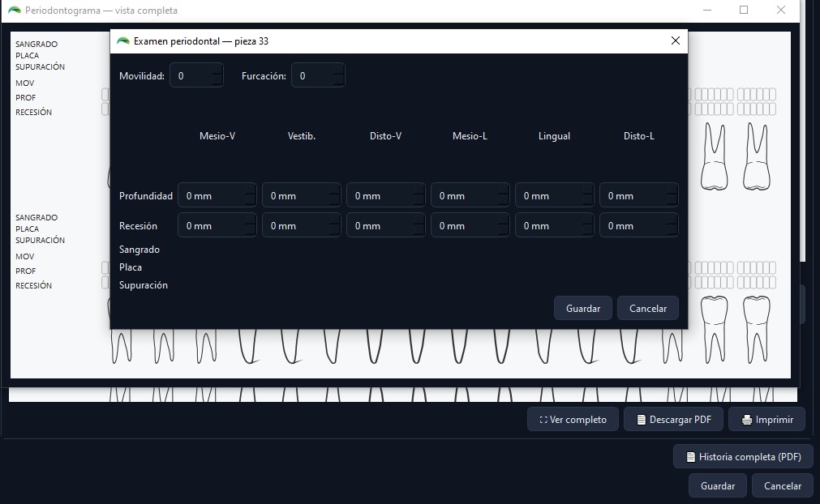Click the Profundidad field under Disto-L
This screenshot has width=820, height=504.
[639, 196]
